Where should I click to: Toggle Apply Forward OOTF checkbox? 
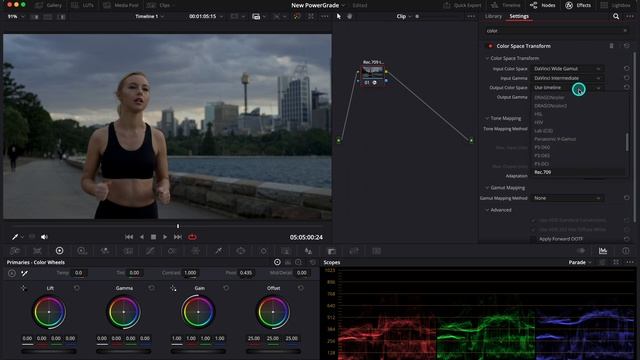pyautogui.click(x=534, y=239)
